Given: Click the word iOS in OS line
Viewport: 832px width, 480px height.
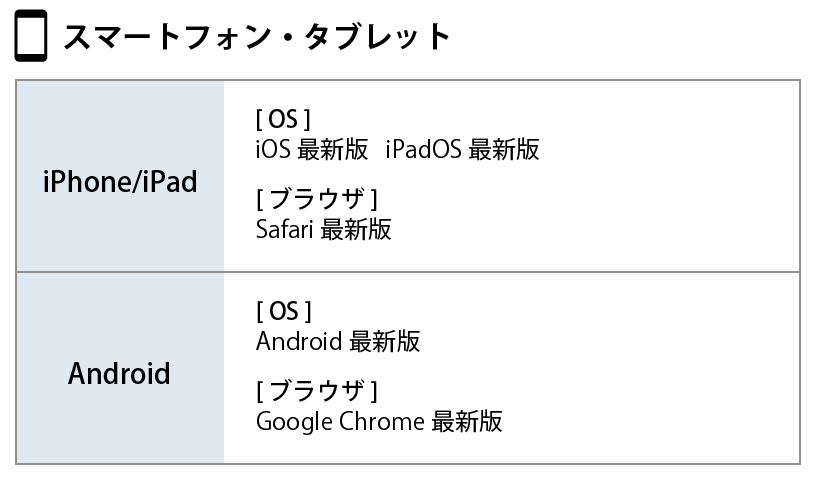Looking at the screenshot, I should point(273,149).
